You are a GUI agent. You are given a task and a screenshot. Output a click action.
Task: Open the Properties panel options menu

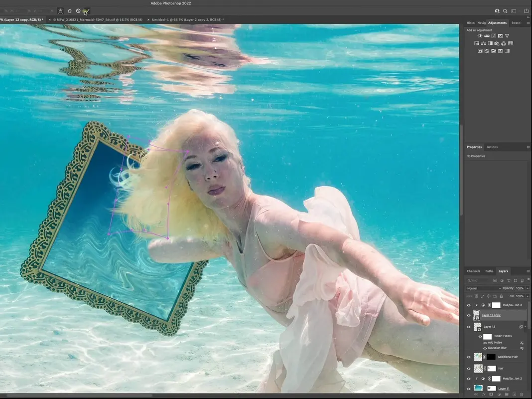click(528, 147)
